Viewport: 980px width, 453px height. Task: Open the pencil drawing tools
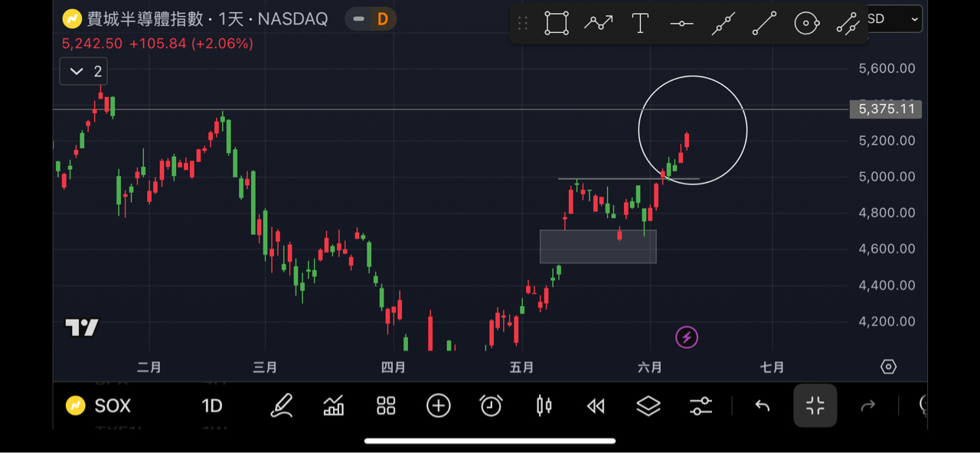tap(282, 406)
